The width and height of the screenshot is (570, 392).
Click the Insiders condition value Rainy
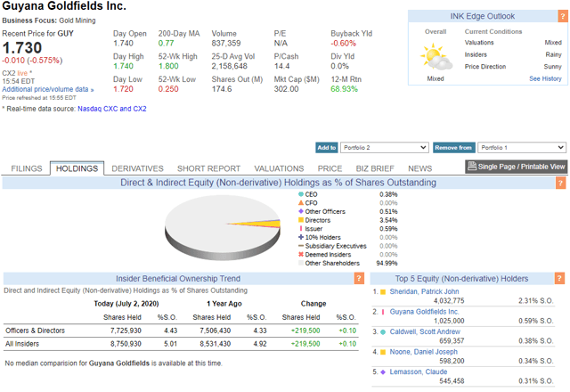coord(553,54)
